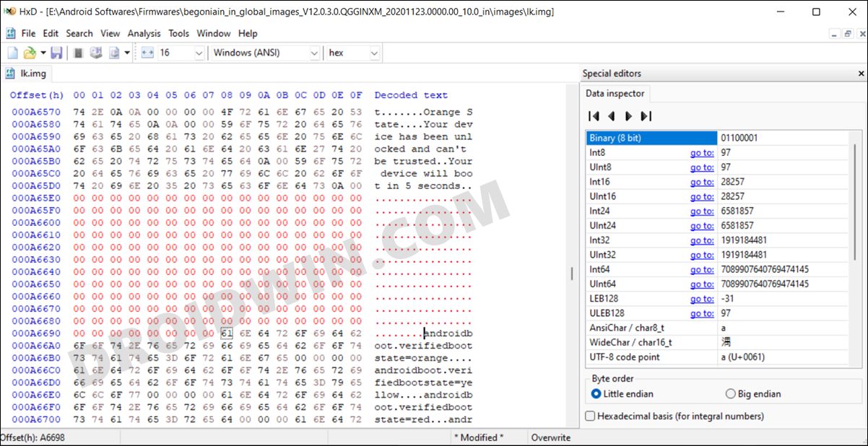This screenshot has width=868, height=446.
Task: Open the bytes-per-row dropdown showing 16
Action: [199, 52]
